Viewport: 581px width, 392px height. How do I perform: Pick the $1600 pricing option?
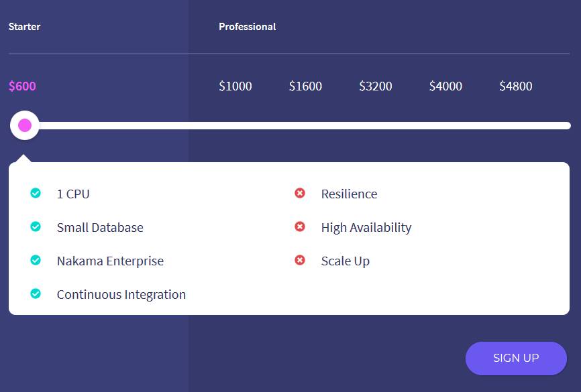click(305, 86)
